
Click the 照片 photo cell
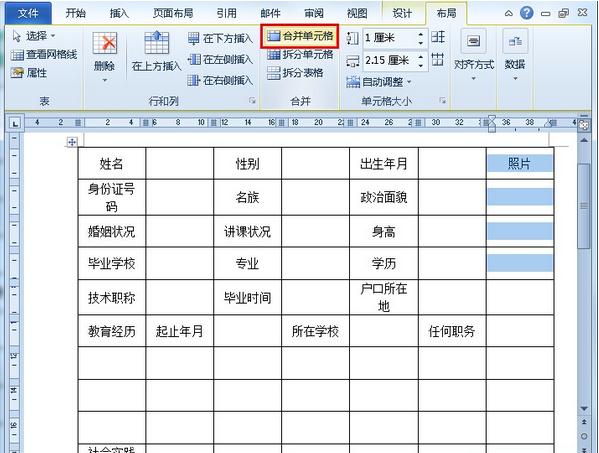coord(520,163)
